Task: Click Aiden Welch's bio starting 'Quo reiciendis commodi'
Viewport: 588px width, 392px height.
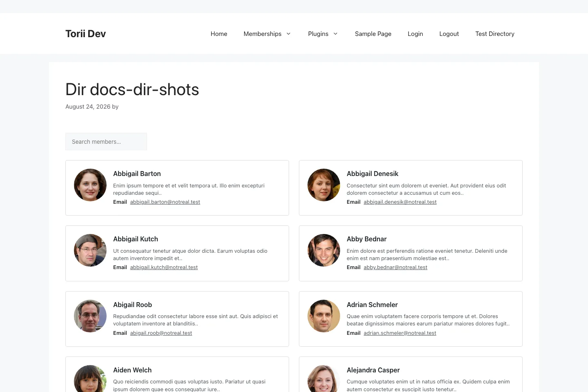Action: coord(189,385)
